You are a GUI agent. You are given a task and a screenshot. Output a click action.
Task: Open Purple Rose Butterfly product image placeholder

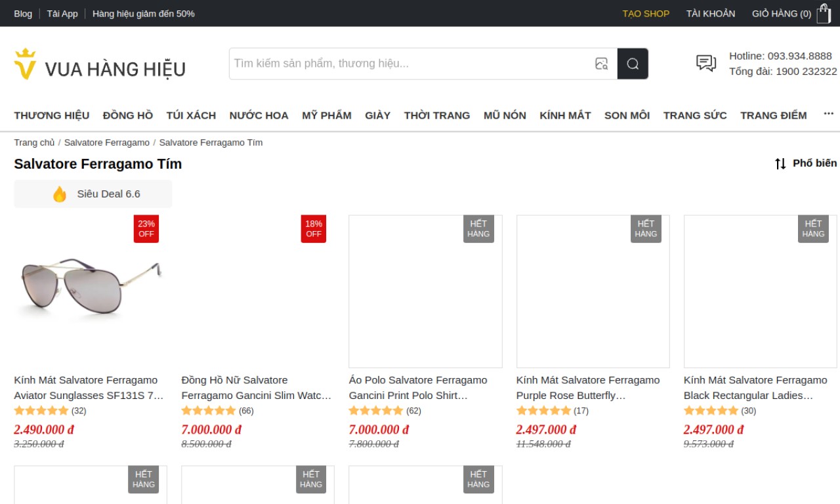point(593,291)
